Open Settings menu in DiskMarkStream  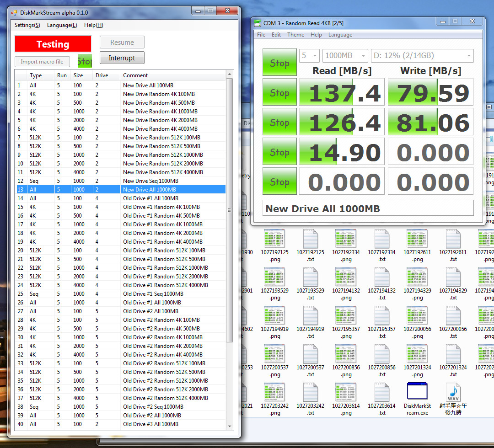tap(27, 25)
